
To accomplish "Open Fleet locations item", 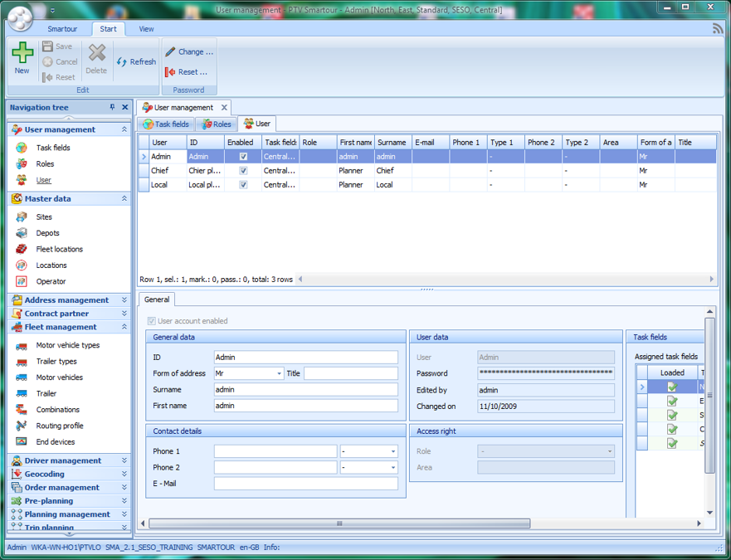I will coord(59,249).
